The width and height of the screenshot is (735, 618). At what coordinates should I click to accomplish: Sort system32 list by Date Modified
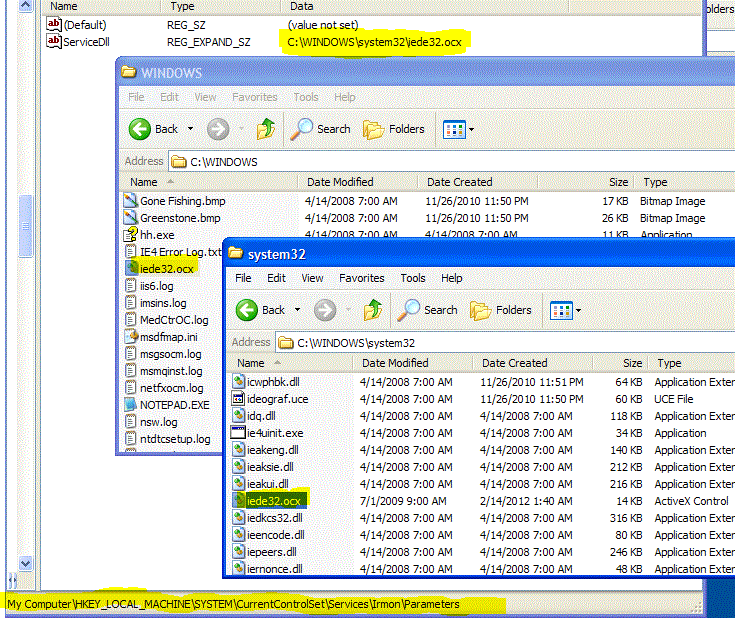(x=413, y=363)
